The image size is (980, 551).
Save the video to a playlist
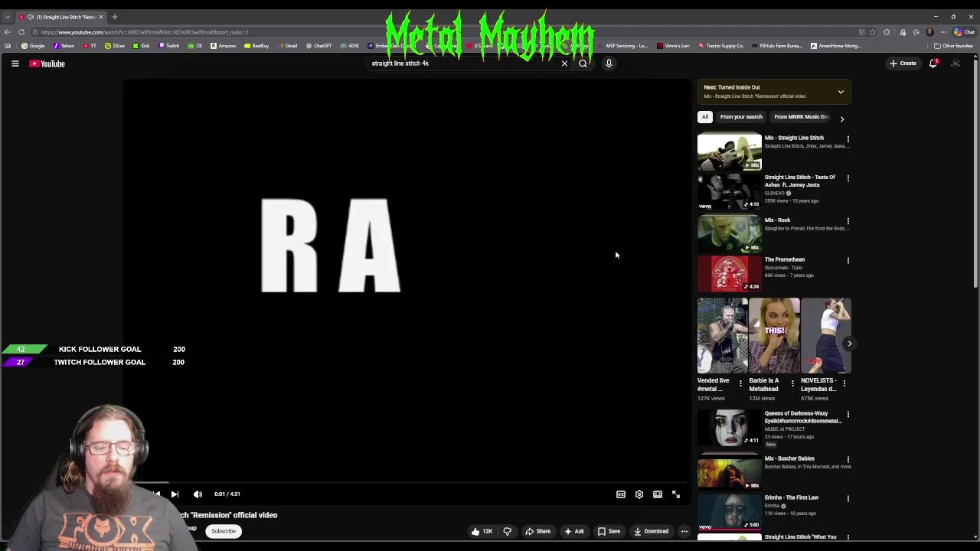tap(609, 531)
